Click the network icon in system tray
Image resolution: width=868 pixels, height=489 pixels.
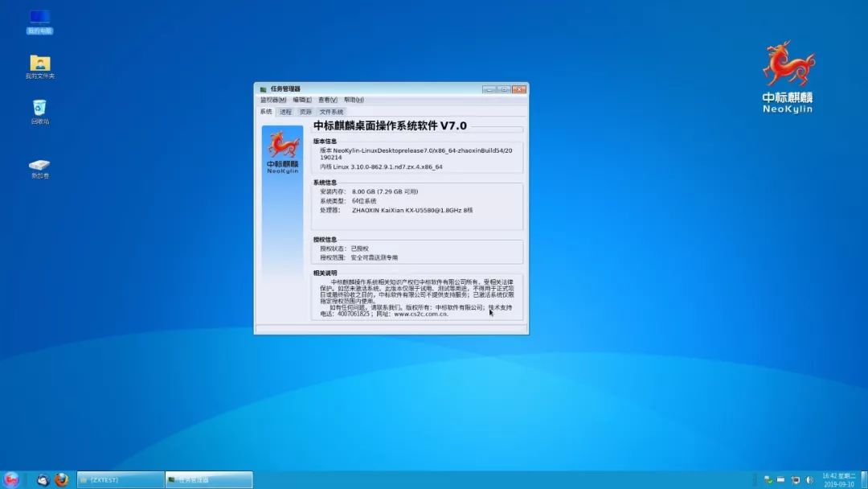pos(769,480)
